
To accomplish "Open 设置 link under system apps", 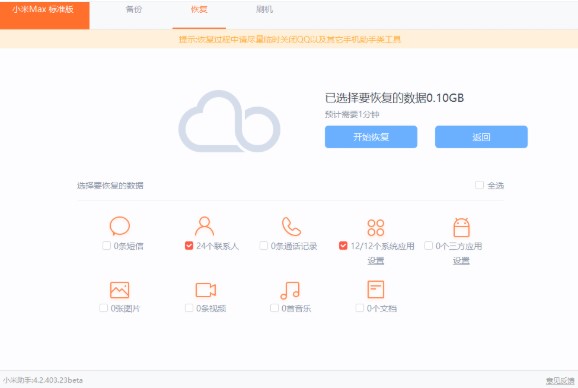I will 376,261.
